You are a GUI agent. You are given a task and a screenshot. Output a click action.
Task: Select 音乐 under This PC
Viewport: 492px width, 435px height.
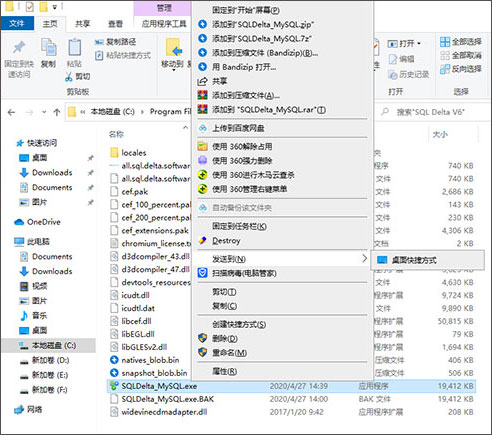(33, 315)
